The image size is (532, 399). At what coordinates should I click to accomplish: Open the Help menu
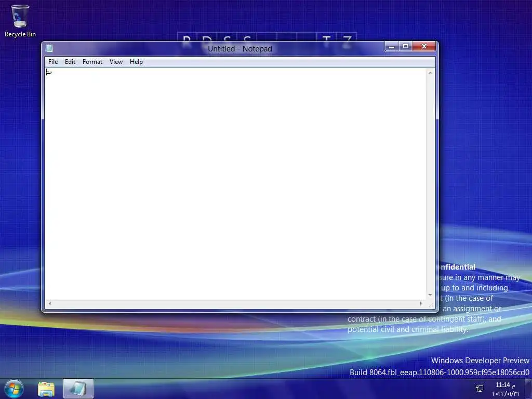tap(136, 62)
